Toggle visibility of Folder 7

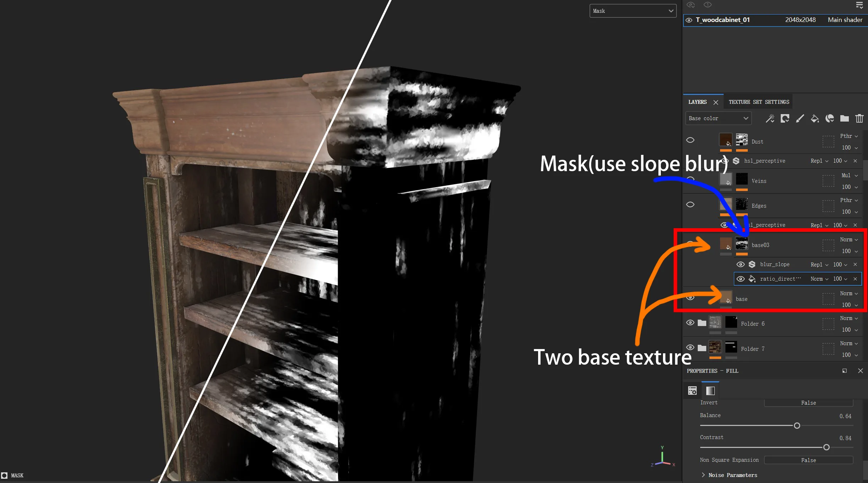(x=690, y=347)
